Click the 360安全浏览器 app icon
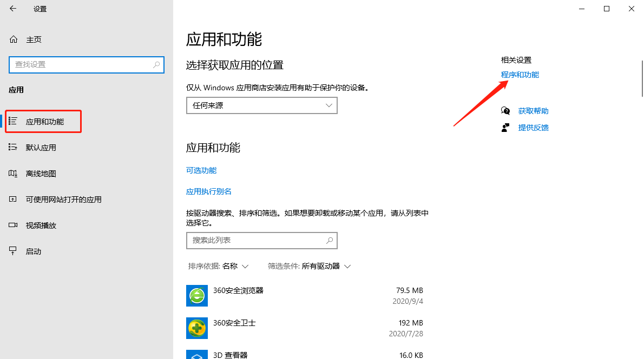The width and height of the screenshot is (644, 359). 196,296
